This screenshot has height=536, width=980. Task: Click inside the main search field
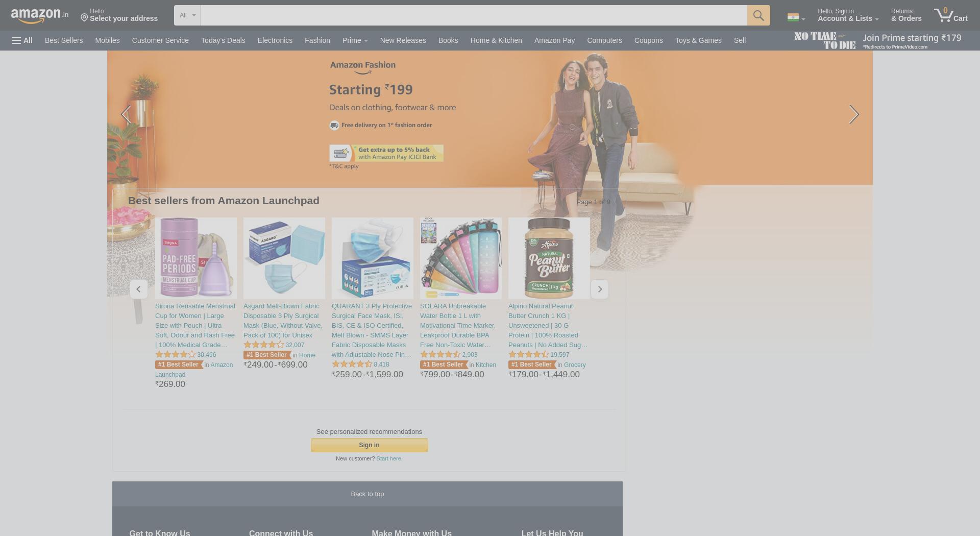474,15
